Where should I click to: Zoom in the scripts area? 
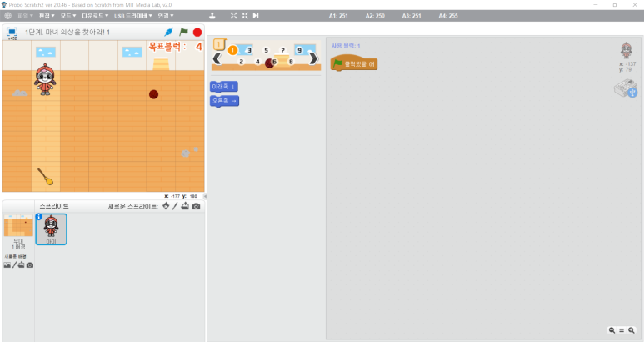632,330
